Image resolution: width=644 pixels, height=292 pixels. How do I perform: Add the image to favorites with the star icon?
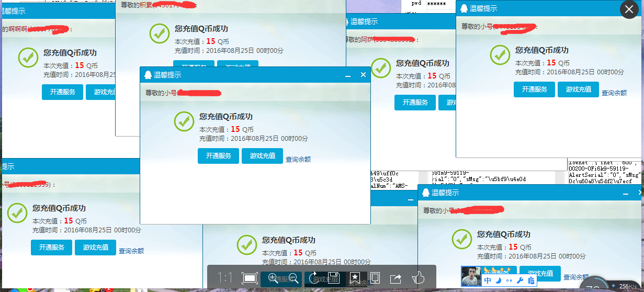[x=355, y=278]
